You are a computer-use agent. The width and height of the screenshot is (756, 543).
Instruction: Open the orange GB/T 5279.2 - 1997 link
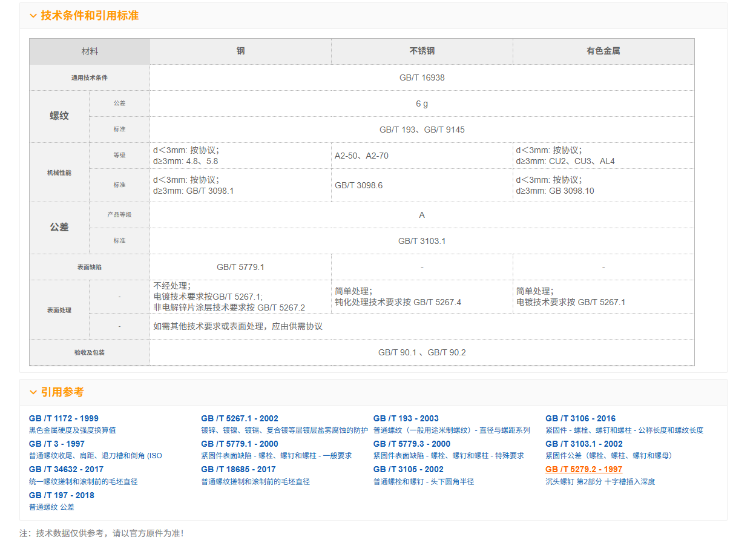(x=583, y=469)
